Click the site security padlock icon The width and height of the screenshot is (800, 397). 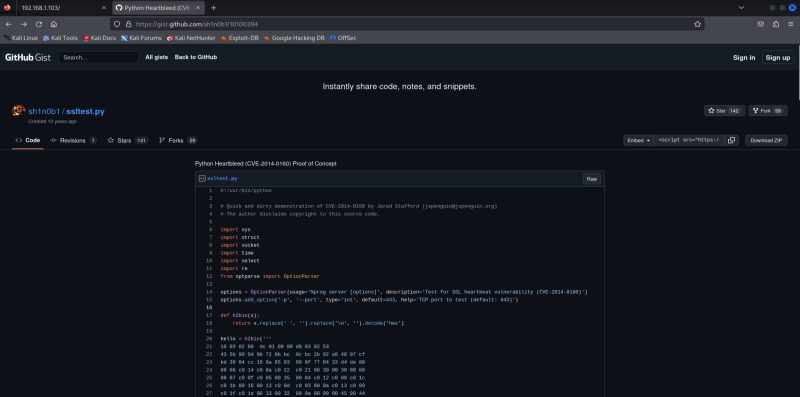tap(129, 24)
